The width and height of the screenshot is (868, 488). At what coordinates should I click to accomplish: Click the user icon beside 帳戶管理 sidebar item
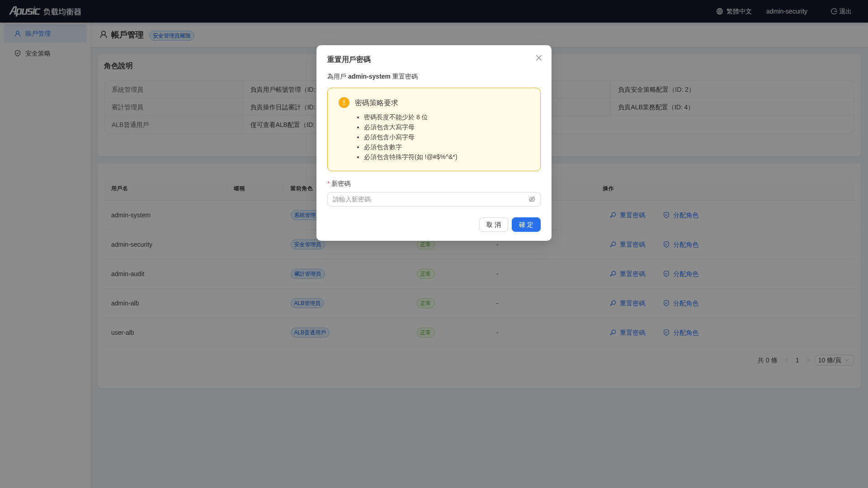18,33
